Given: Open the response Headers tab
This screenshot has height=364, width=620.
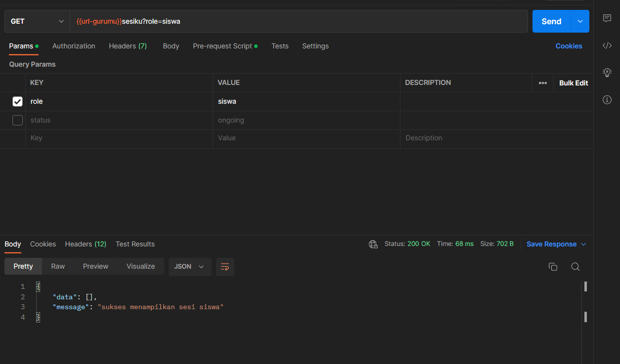Looking at the screenshot, I should point(86,244).
